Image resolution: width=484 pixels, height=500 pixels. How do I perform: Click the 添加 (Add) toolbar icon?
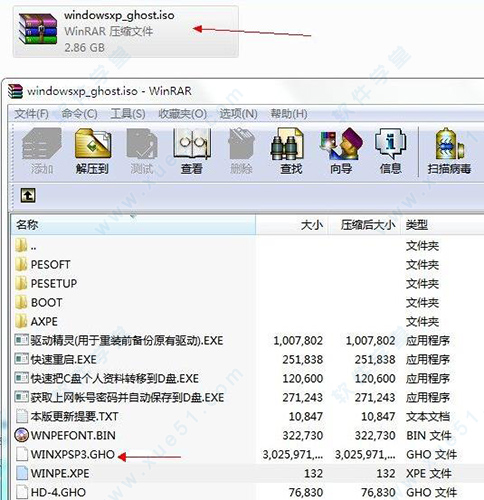42,152
